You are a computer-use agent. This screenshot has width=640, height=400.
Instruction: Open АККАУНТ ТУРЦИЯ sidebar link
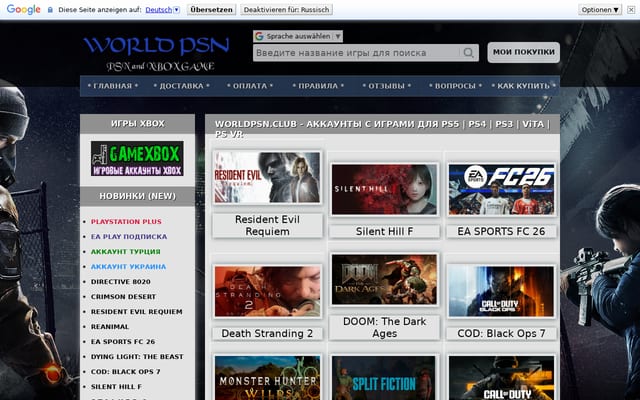click(126, 252)
